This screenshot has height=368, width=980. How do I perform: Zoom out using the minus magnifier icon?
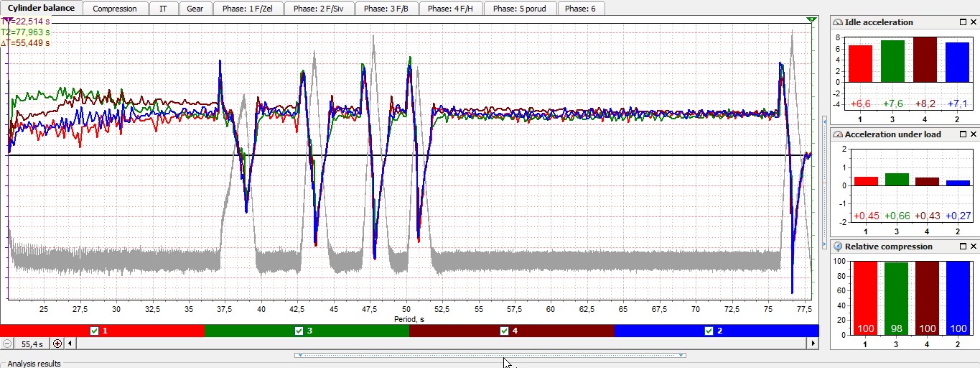[6, 344]
